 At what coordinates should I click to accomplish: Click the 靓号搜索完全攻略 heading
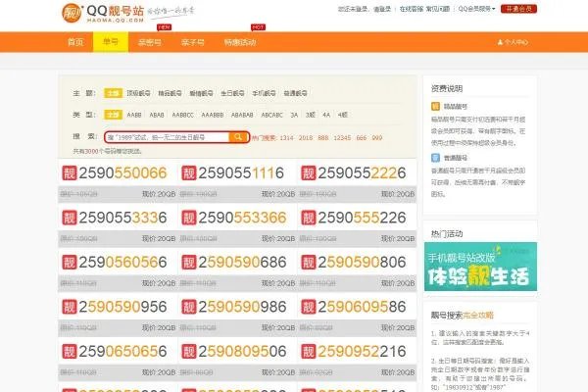tap(462, 316)
